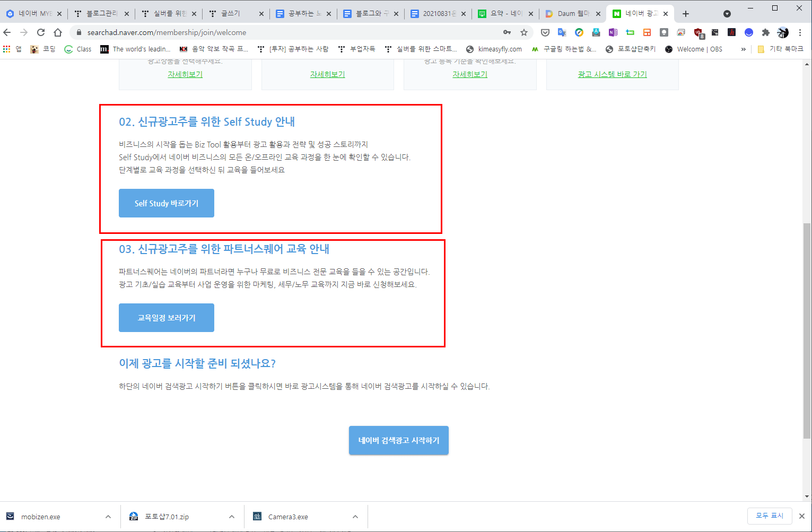Open the orange layout grid extension
The image size is (812, 532).
pos(647,32)
